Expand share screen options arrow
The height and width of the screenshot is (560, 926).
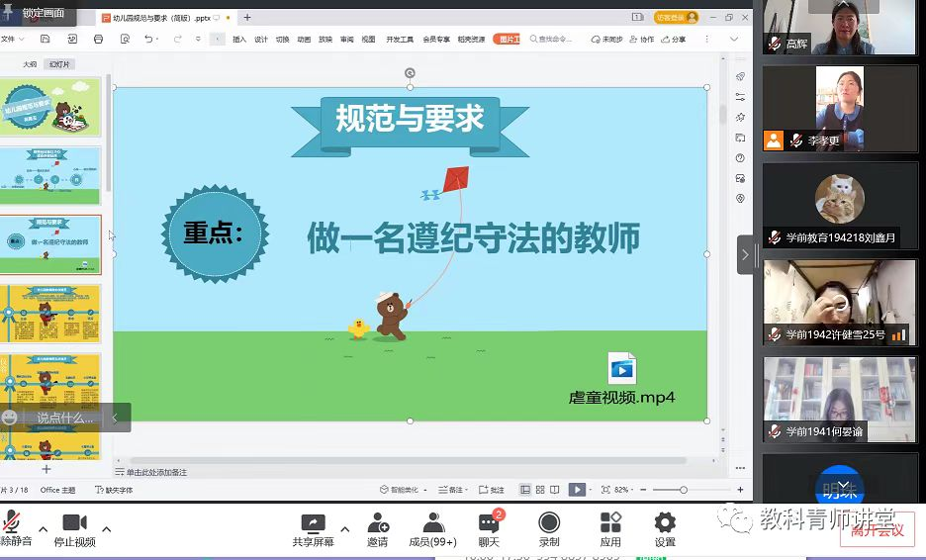(344, 528)
